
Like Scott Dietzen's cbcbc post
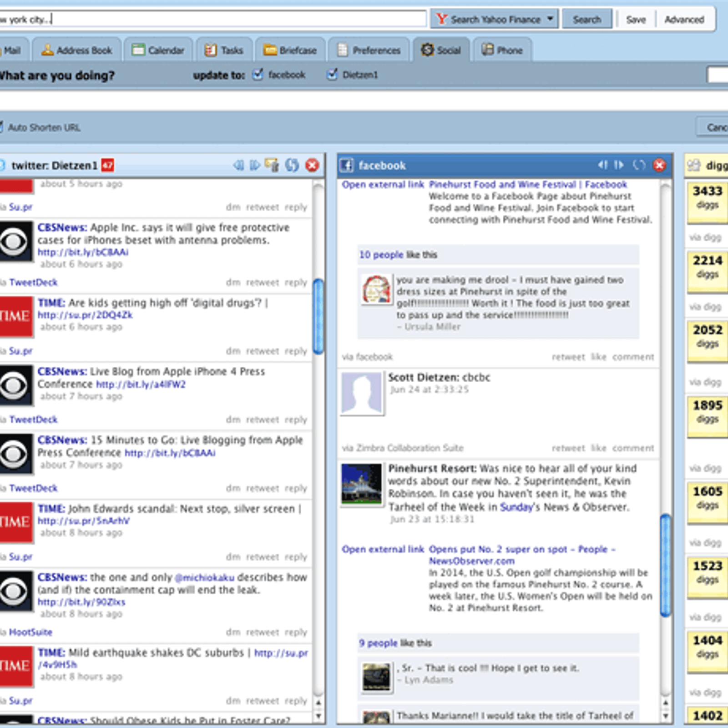pyautogui.click(x=599, y=448)
